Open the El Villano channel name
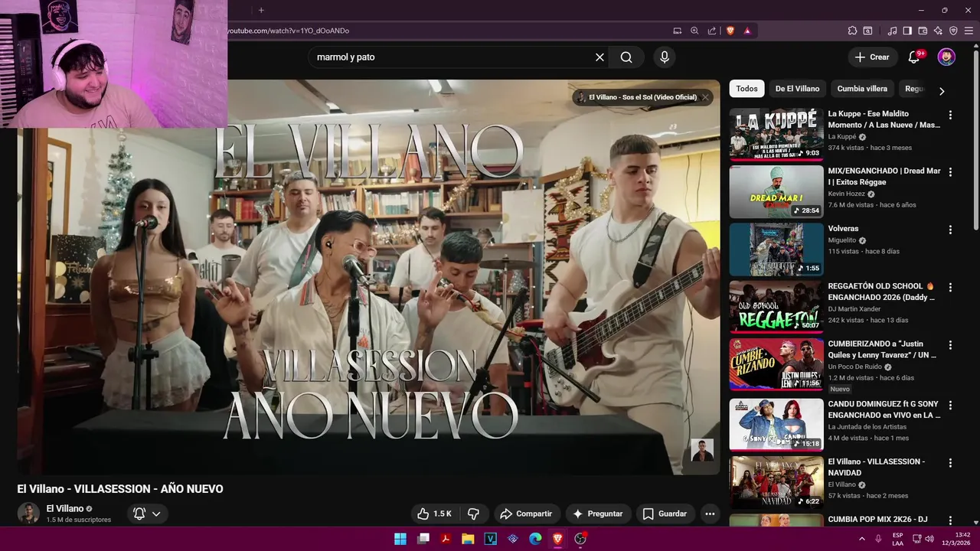Screen dimensions: 980x551 coord(65,508)
